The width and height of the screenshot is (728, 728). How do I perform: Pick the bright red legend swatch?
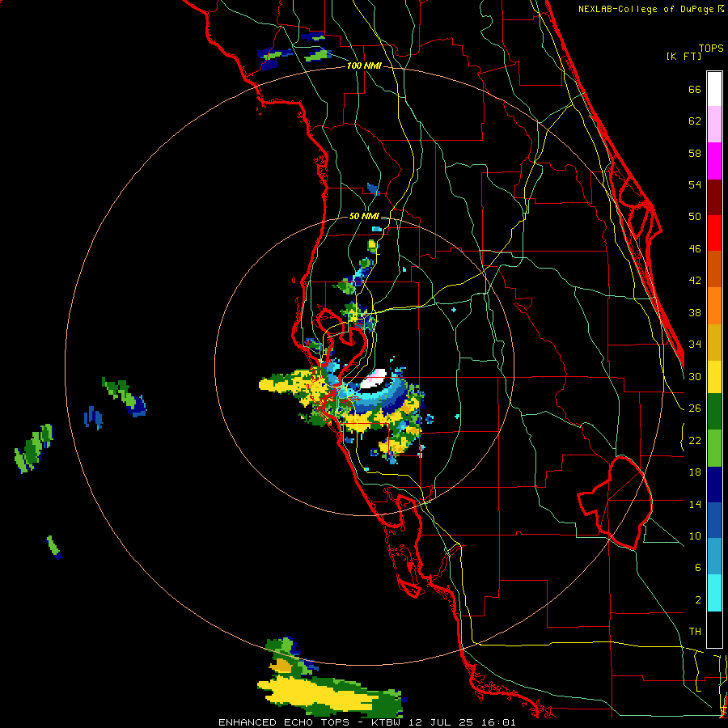(714, 233)
